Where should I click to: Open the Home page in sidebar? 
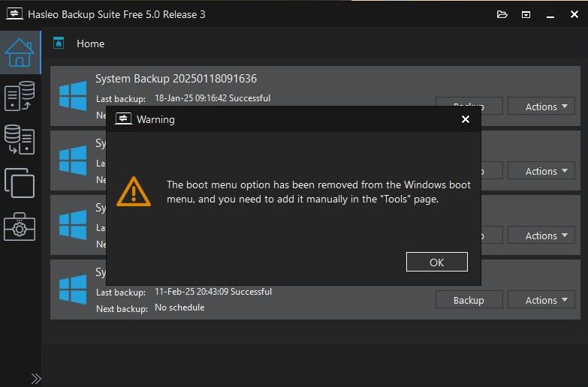[x=20, y=51]
